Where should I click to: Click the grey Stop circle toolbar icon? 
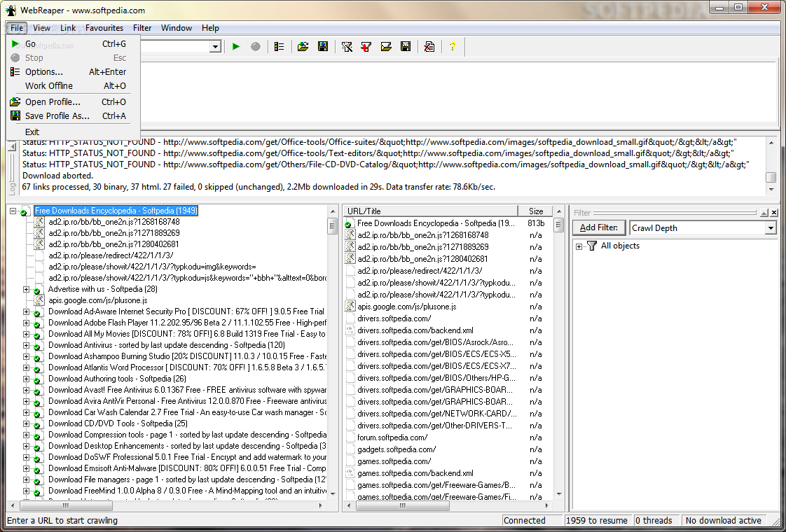click(x=256, y=47)
